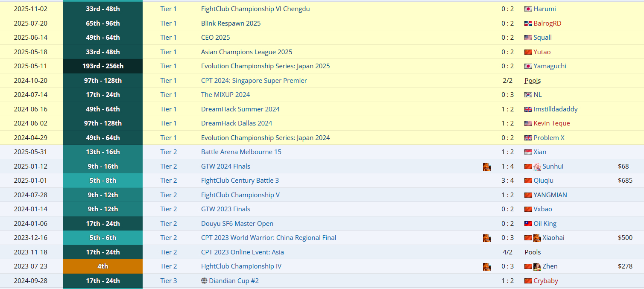Click the US flag beside Squall
The width and height of the screenshot is (644, 289).
(528, 38)
